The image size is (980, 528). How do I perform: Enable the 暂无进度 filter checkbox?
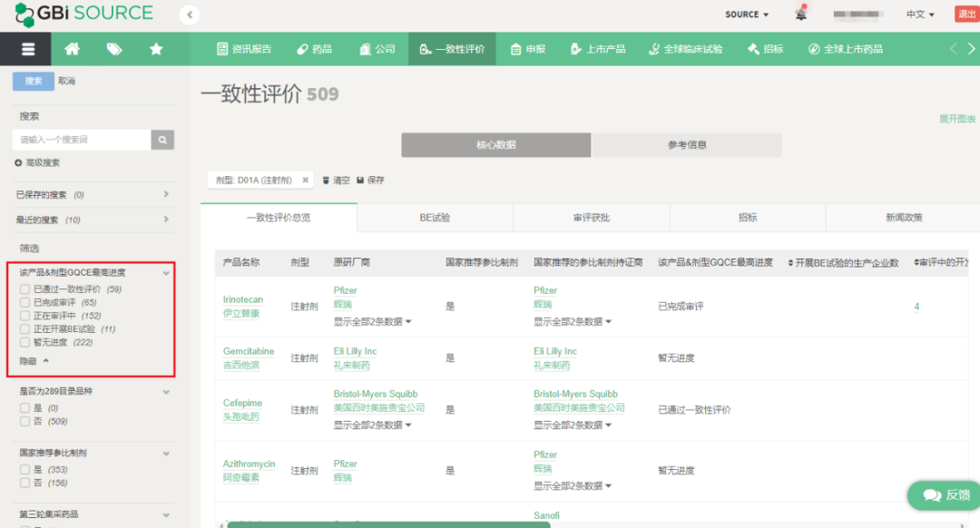click(24, 343)
